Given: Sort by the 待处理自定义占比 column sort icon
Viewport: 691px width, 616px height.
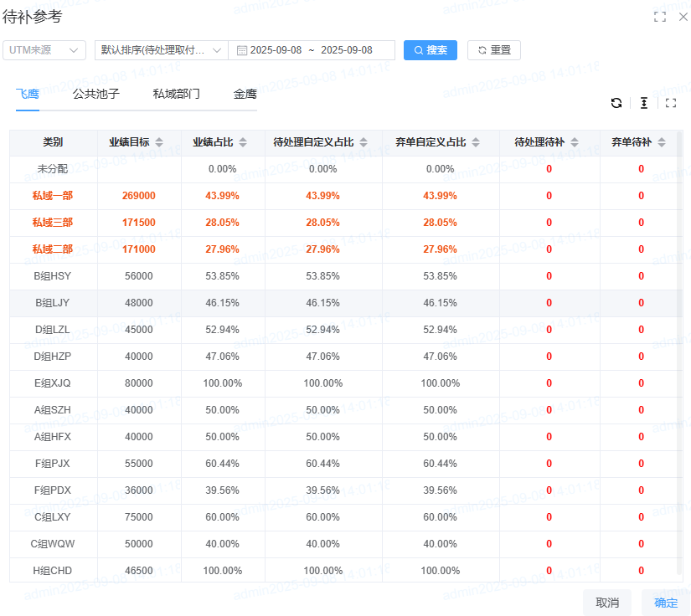Looking at the screenshot, I should 364,142.
